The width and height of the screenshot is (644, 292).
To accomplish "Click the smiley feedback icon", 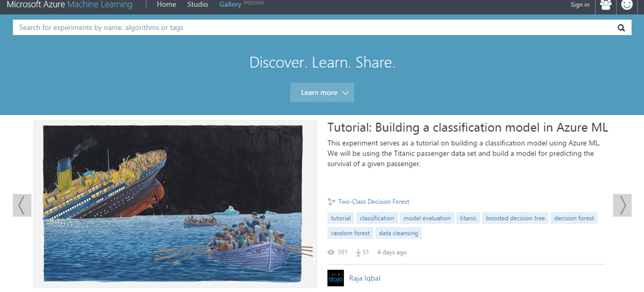I will [627, 5].
